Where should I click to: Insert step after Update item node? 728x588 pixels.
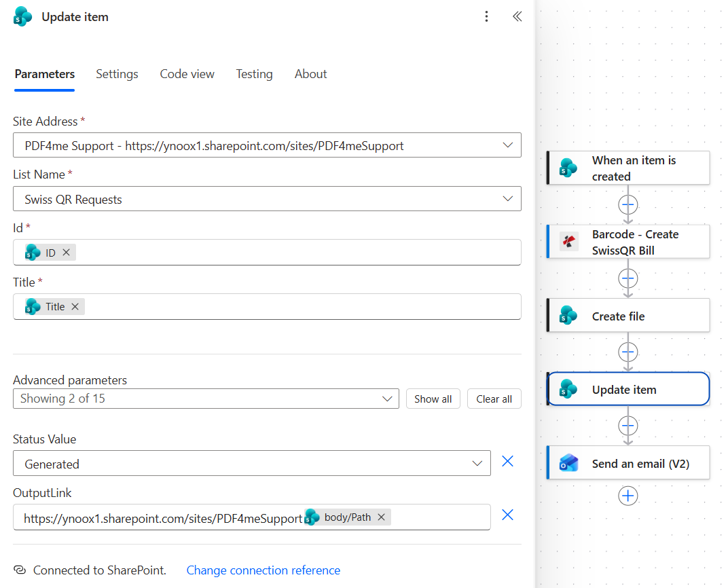pyautogui.click(x=627, y=426)
